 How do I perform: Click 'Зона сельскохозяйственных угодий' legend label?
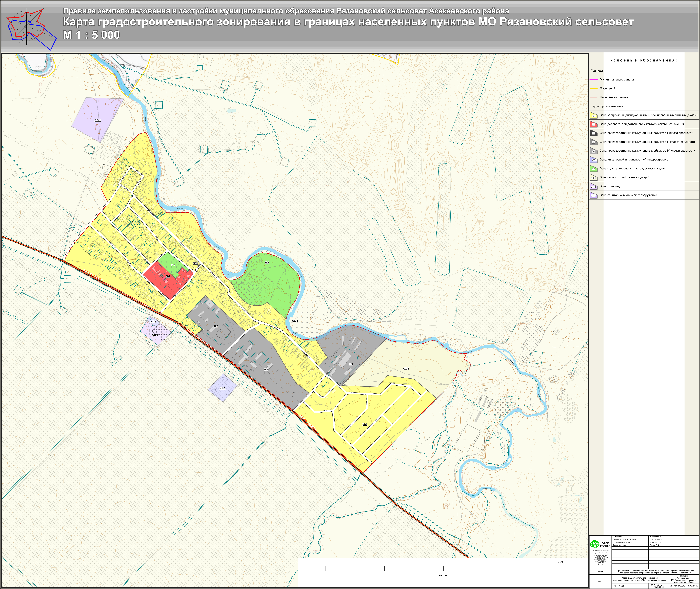pos(625,177)
